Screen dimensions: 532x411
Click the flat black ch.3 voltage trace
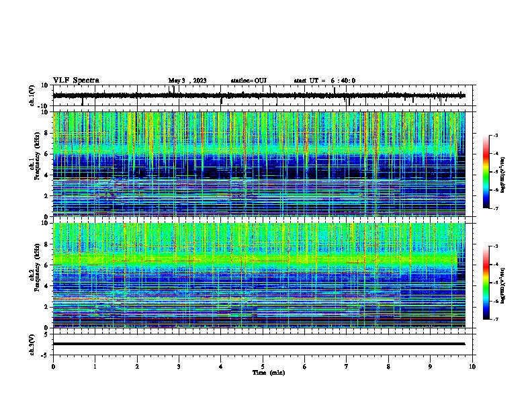259,344
